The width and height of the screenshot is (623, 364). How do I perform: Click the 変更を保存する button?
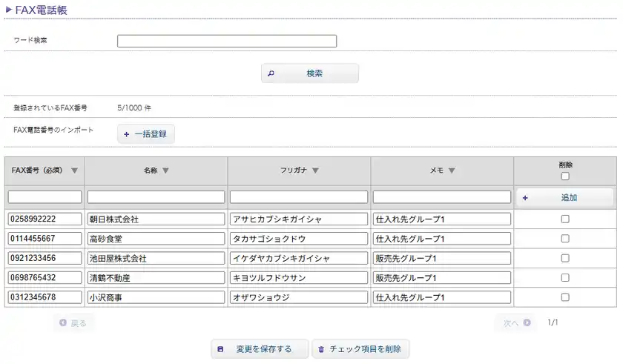click(x=260, y=349)
